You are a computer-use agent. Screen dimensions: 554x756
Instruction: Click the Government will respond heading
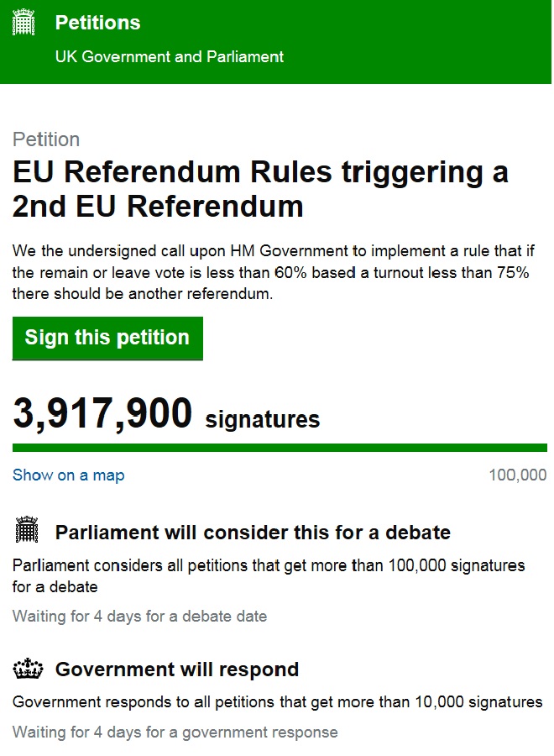[177, 669]
